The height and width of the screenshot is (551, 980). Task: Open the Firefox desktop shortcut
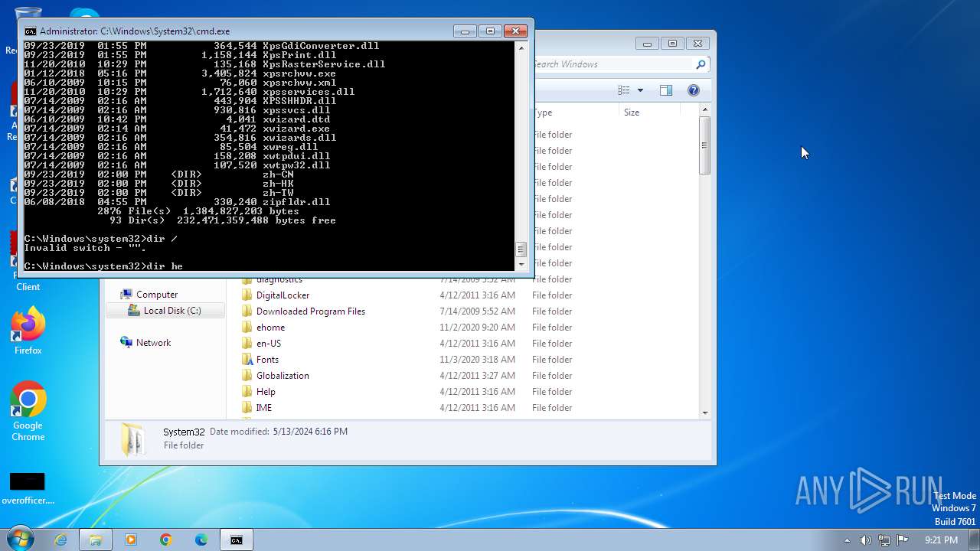pyautogui.click(x=28, y=332)
